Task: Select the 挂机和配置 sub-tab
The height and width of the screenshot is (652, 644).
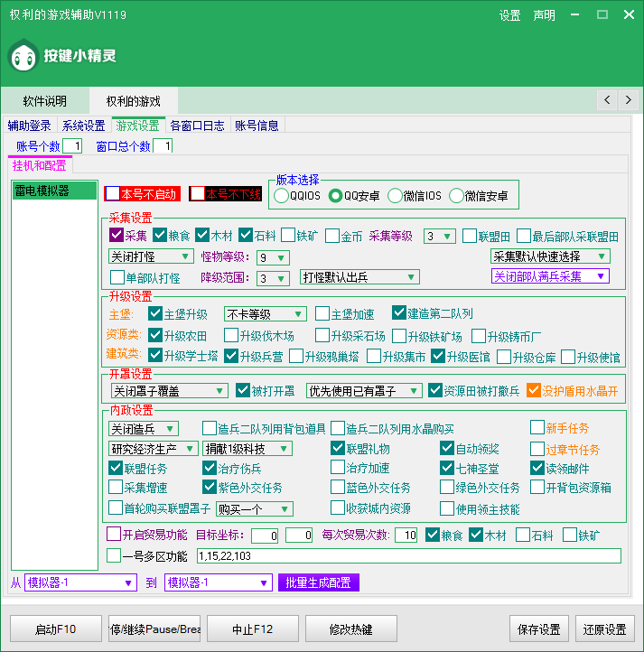Action: pos(40,165)
